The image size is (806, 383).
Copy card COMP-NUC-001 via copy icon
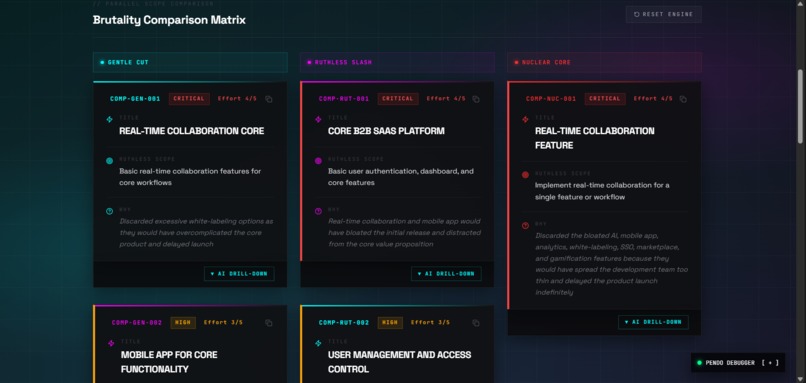tap(683, 99)
